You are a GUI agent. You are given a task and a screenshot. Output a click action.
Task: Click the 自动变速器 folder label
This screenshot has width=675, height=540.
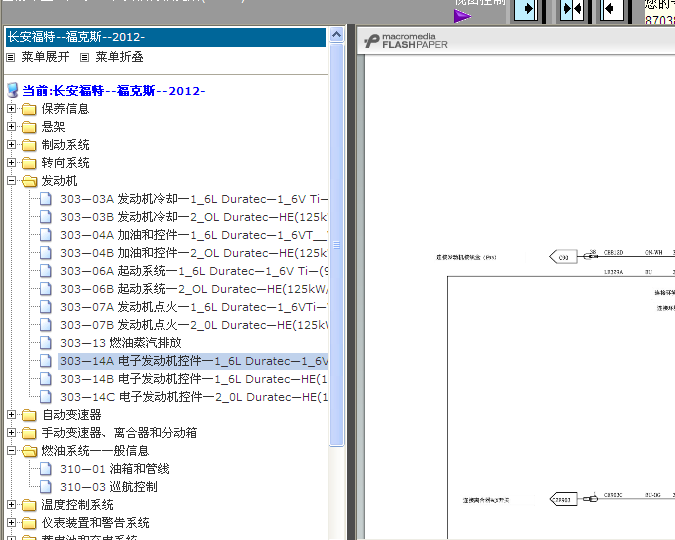pyautogui.click(x=71, y=415)
